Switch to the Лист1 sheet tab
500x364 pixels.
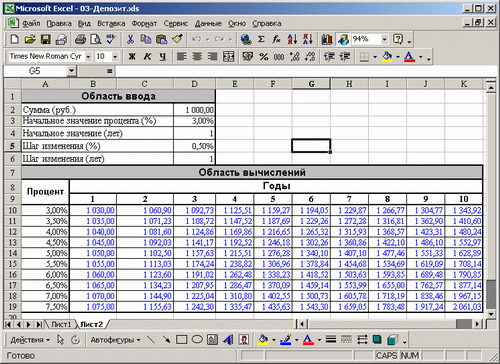pos(61,324)
